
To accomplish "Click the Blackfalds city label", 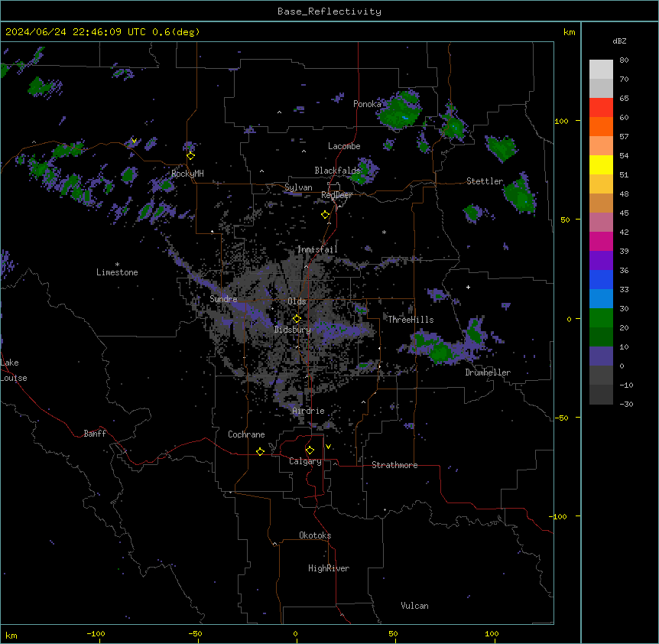I will pyautogui.click(x=337, y=171).
